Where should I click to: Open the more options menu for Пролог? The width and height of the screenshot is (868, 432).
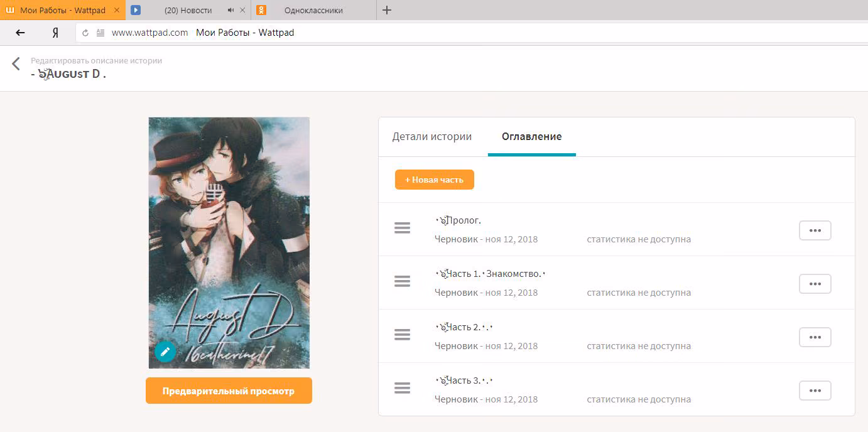pyautogui.click(x=815, y=230)
